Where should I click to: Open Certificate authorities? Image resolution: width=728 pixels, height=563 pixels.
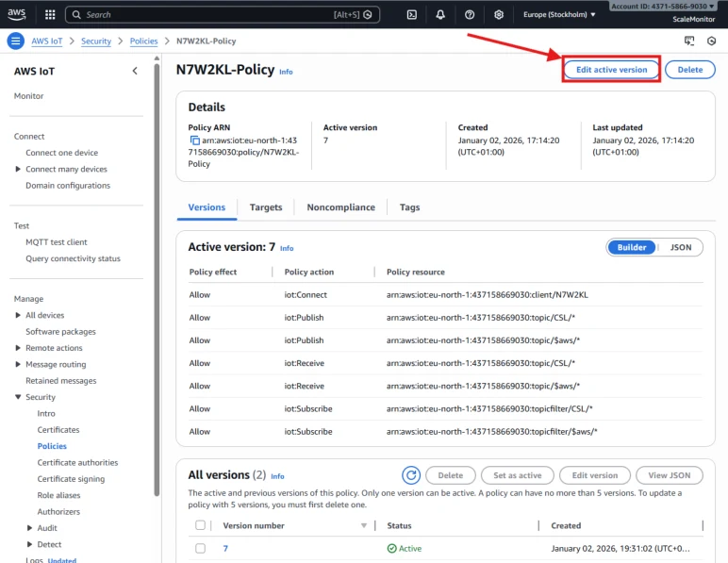click(77, 463)
